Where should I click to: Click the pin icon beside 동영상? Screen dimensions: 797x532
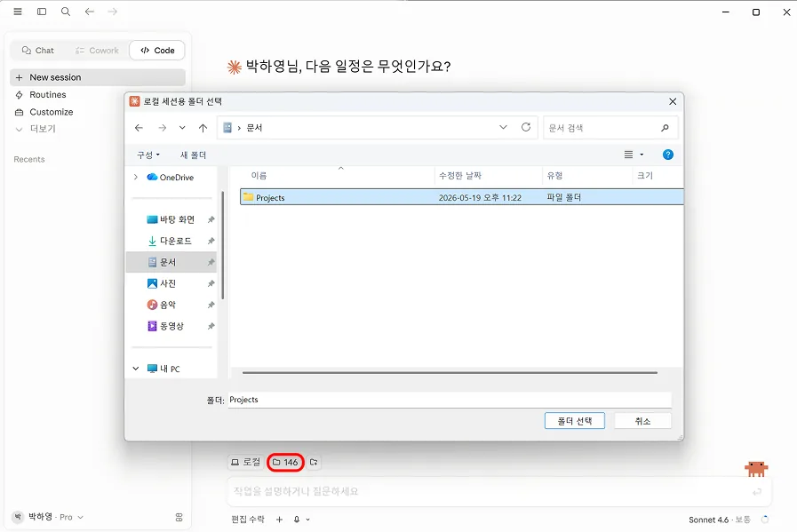point(211,326)
